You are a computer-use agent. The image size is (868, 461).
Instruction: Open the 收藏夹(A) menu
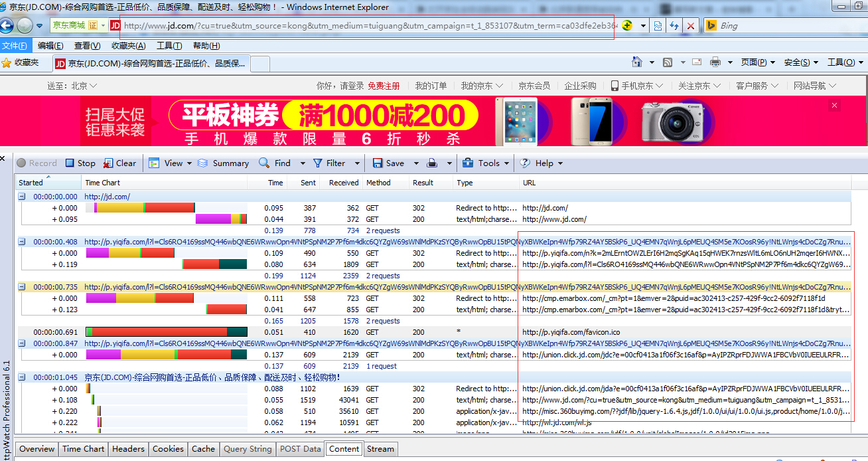click(x=128, y=46)
